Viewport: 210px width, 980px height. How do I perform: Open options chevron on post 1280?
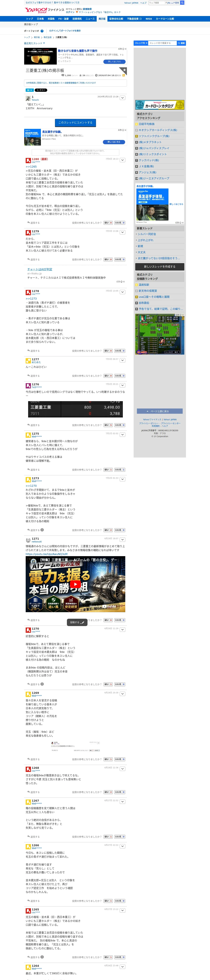point(122,160)
